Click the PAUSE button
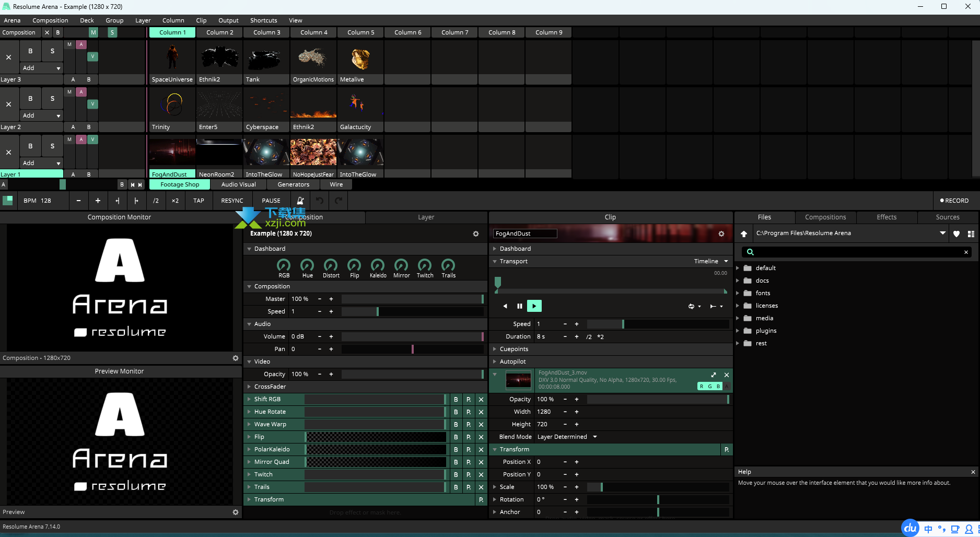 coord(271,201)
